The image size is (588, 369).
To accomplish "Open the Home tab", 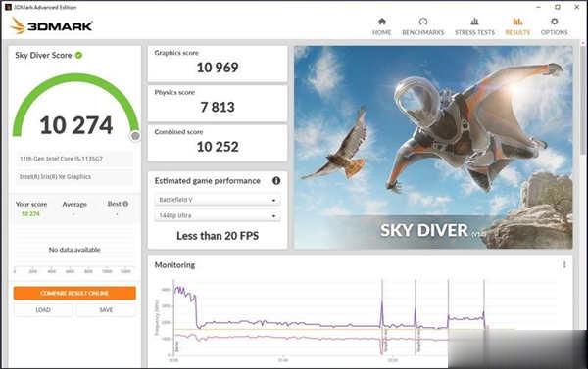I will [382, 26].
